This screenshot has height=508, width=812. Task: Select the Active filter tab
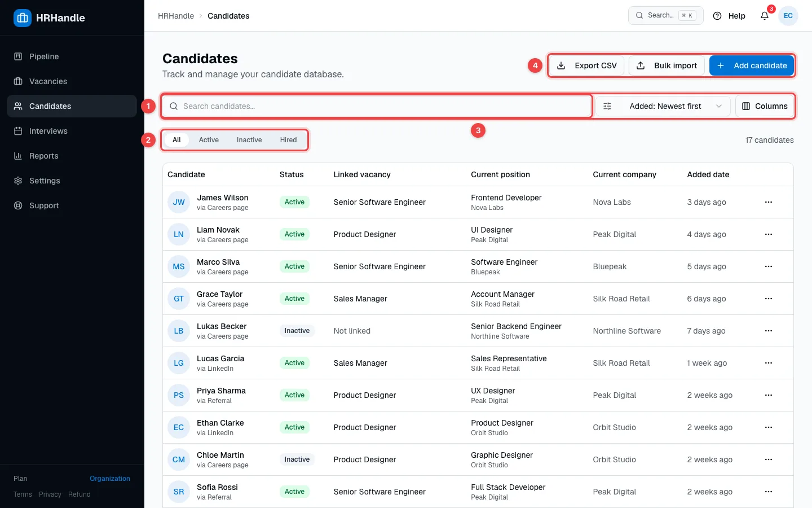[209, 140]
